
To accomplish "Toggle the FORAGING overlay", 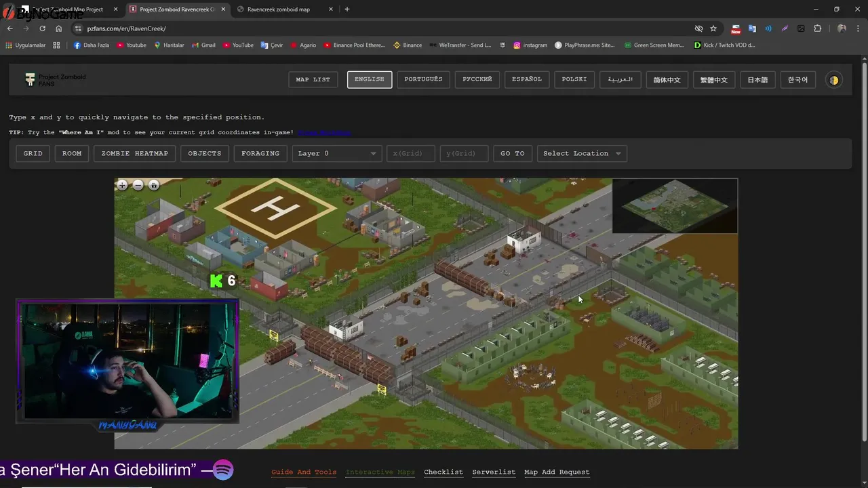I will [x=260, y=154].
